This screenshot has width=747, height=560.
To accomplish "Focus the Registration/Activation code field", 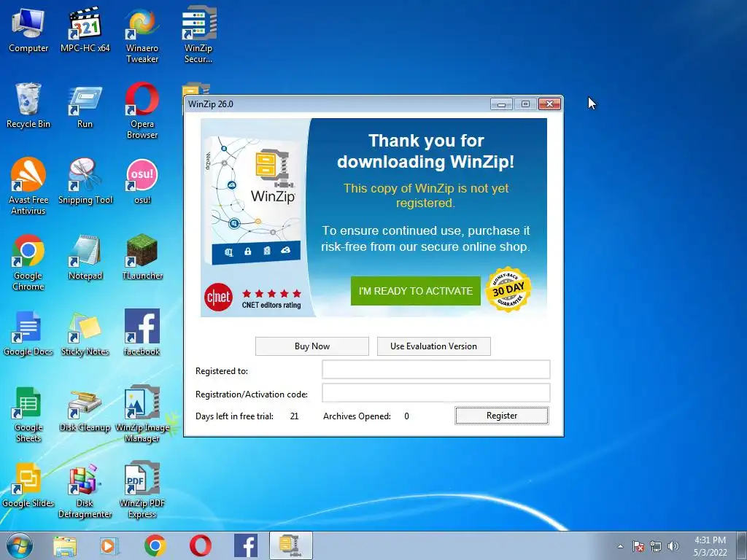I will pyautogui.click(x=436, y=393).
